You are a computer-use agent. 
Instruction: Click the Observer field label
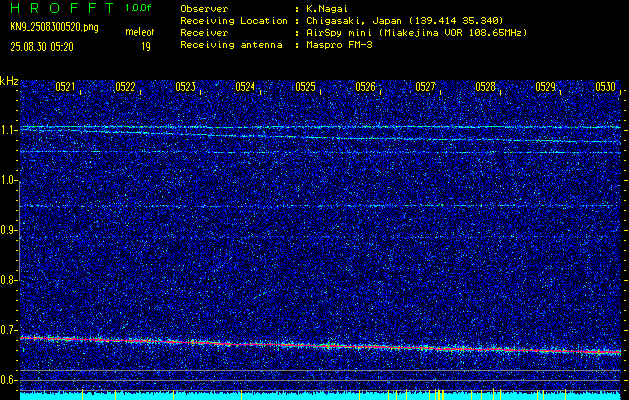204,9
